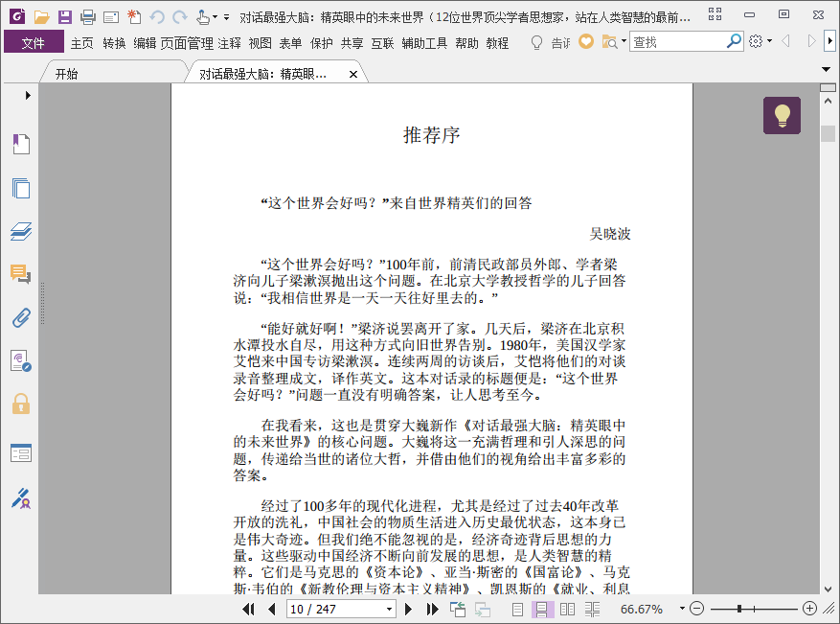The image size is (840, 624).
Task: Open a file with the folder icon
Action: pyautogui.click(x=42, y=17)
